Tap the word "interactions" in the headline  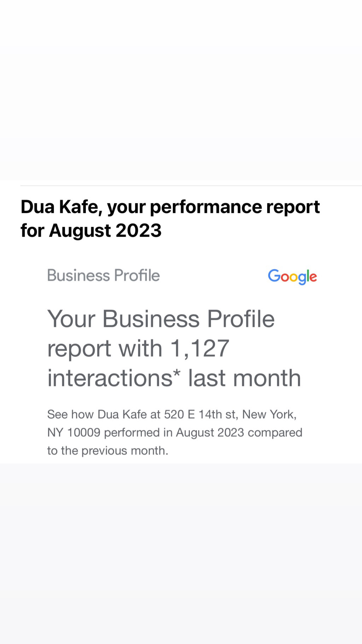tap(110, 378)
